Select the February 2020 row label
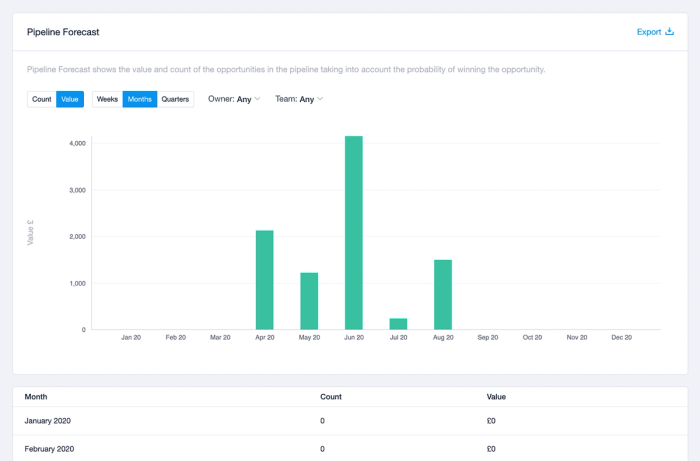Image resolution: width=700 pixels, height=461 pixels. [49, 449]
